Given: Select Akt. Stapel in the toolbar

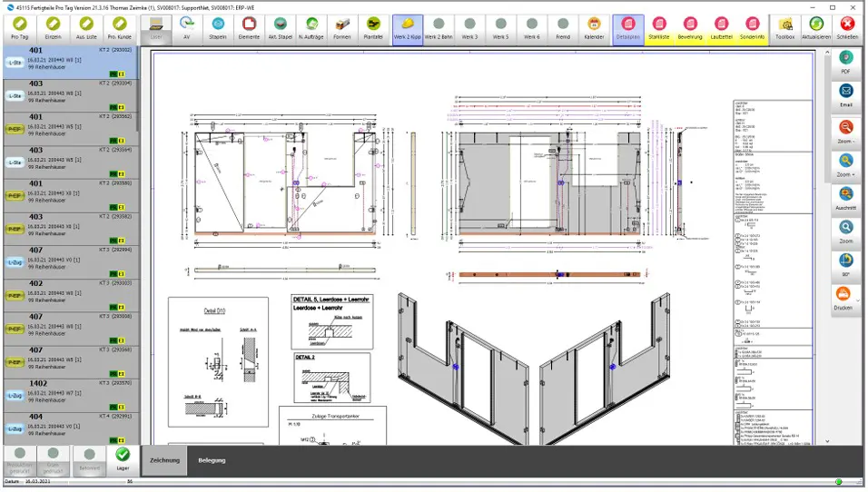Looking at the screenshot, I should tap(281, 28).
